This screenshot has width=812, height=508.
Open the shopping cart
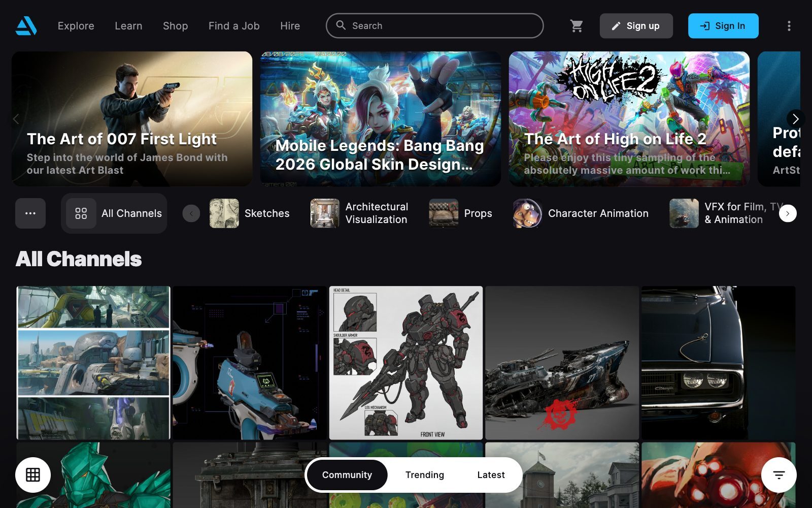pyautogui.click(x=577, y=26)
